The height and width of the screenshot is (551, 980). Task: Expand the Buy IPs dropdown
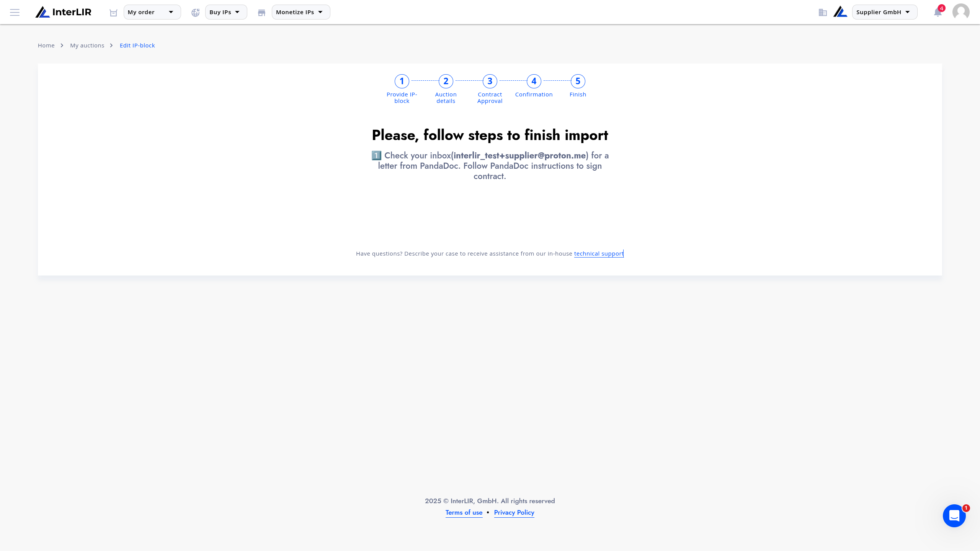(x=226, y=12)
